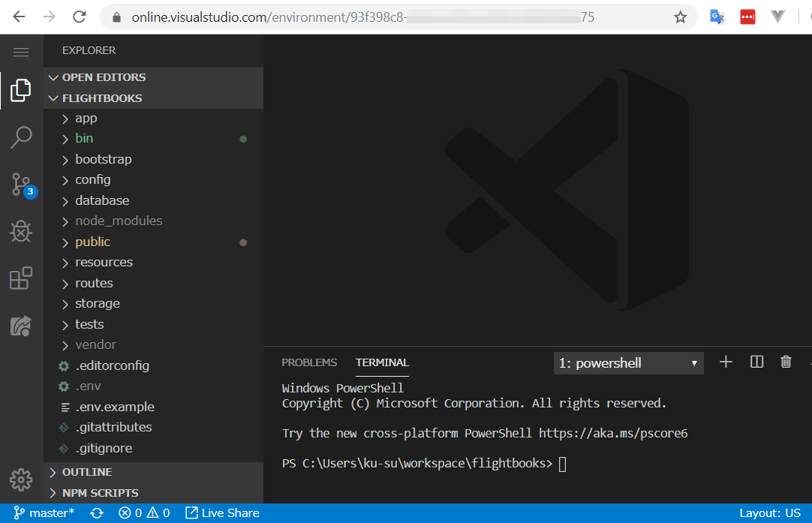Viewport: 812px width, 523px height.
Task: Create a new terminal with the plus icon
Action: [726, 362]
